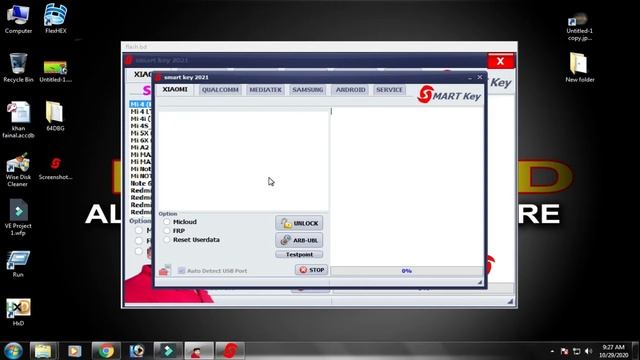Click the UNLOCK button
The height and width of the screenshot is (360, 640).
(x=299, y=223)
